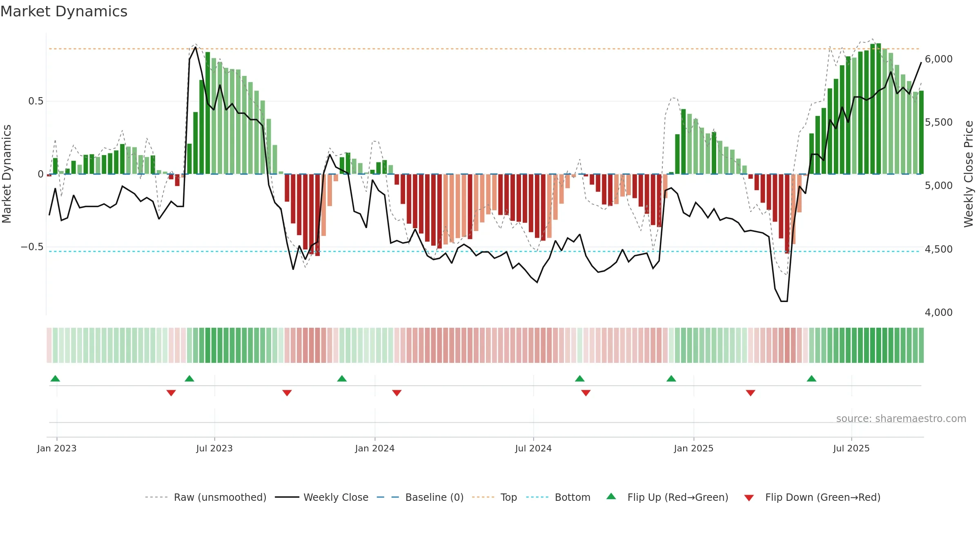Viewport: 980px width, 551px height.
Task: Toggle the Top legend entry
Action: pos(494,497)
